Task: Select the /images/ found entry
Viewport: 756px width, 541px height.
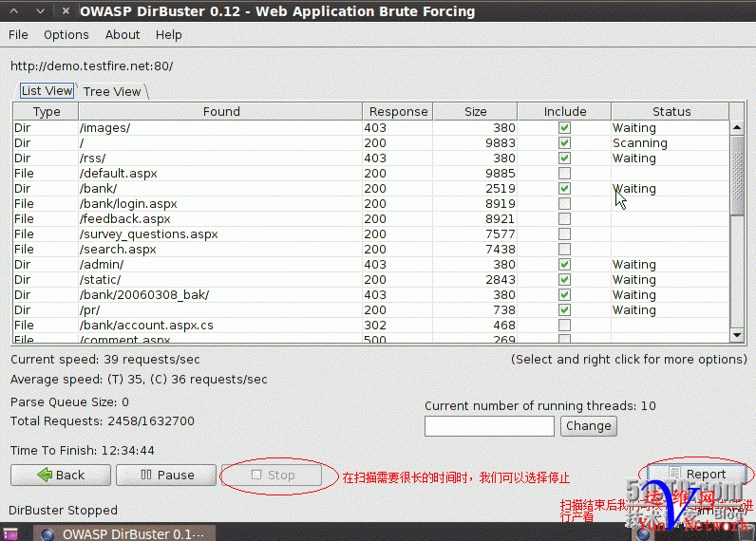Action: pos(104,128)
